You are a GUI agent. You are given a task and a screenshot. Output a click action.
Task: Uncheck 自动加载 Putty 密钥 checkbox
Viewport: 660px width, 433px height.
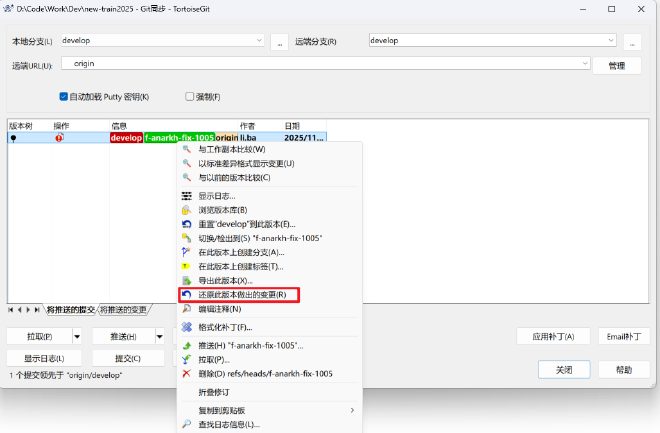[x=64, y=97]
